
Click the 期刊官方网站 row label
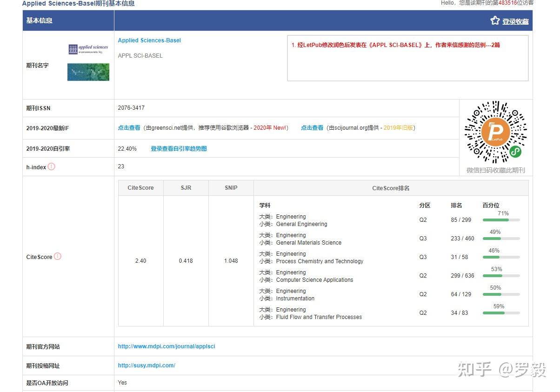point(43,347)
